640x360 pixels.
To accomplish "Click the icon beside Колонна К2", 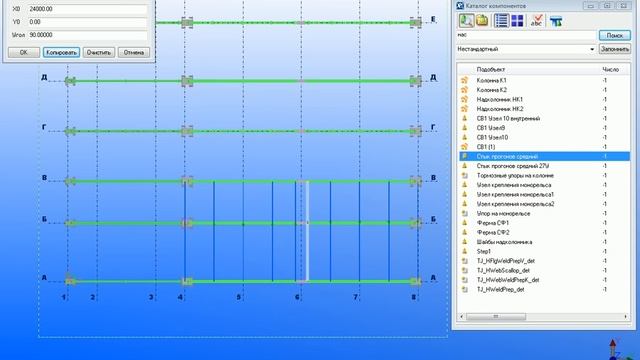I will 464,90.
